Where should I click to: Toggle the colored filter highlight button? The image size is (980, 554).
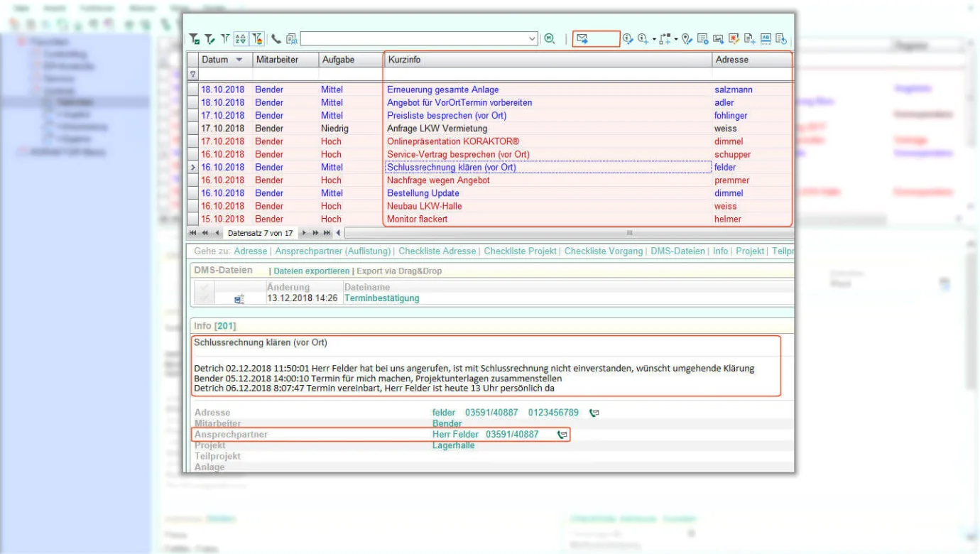(x=257, y=39)
